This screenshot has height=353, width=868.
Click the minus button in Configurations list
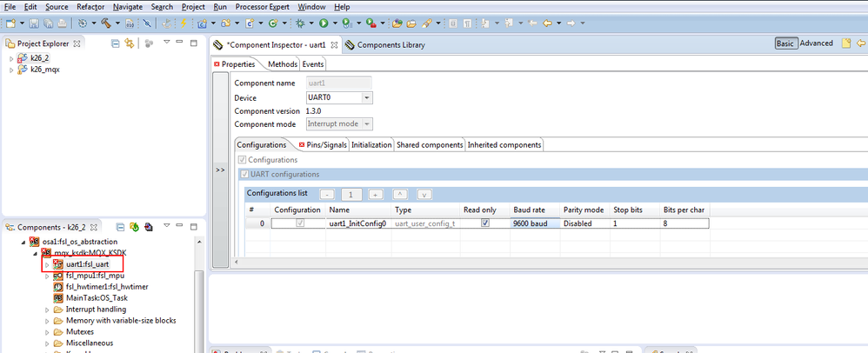click(x=328, y=195)
